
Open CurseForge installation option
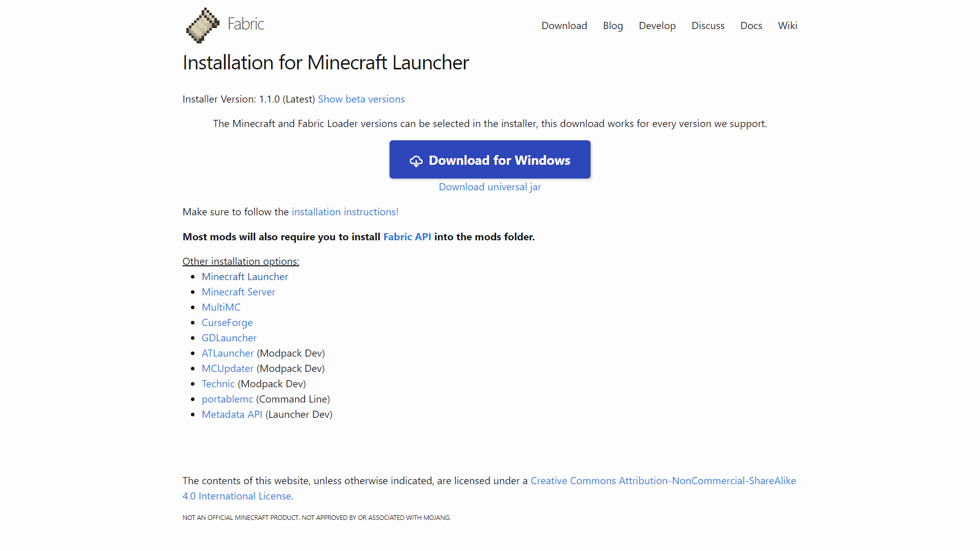click(x=227, y=322)
